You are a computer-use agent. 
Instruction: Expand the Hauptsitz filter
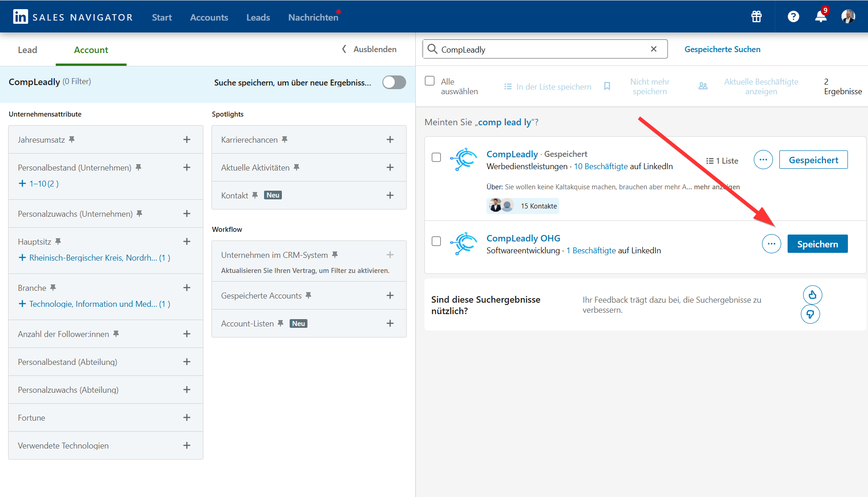[187, 241]
